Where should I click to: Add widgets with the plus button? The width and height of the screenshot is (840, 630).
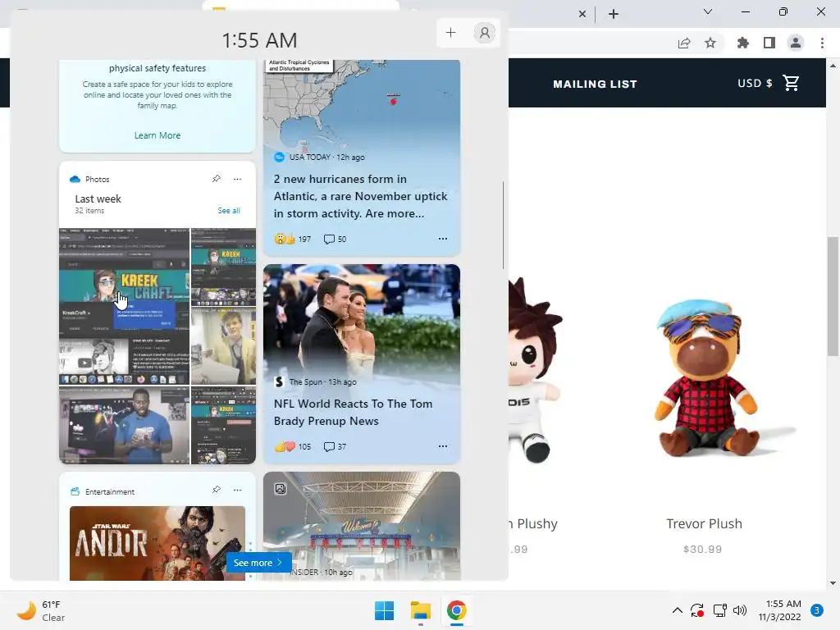pyautogui.click(x=450, y=33)
